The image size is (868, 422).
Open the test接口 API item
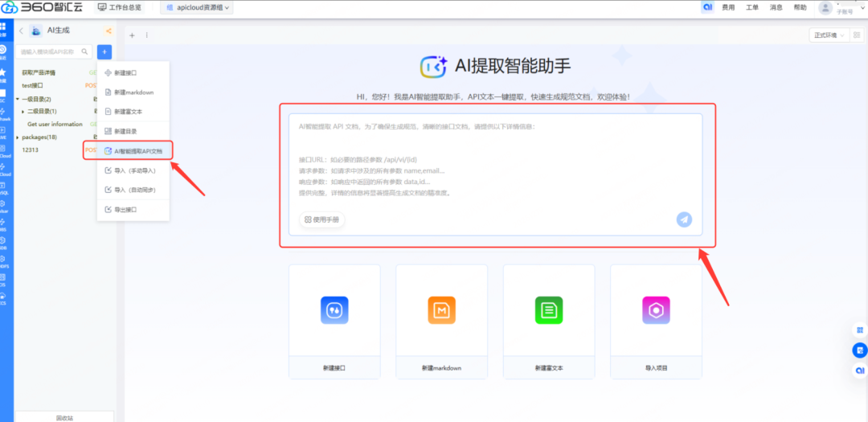[32, 85]
